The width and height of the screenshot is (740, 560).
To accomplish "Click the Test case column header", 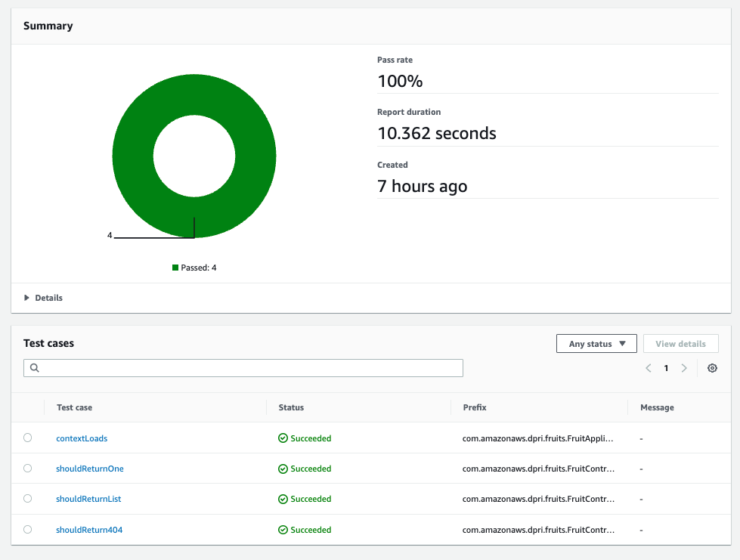I will click(74, 407).
